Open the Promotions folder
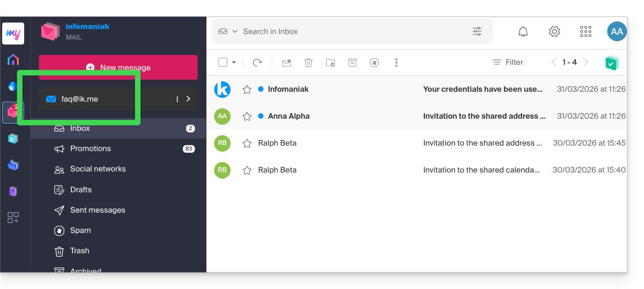Viewport: 644px width, 289px height. (91, 148)
